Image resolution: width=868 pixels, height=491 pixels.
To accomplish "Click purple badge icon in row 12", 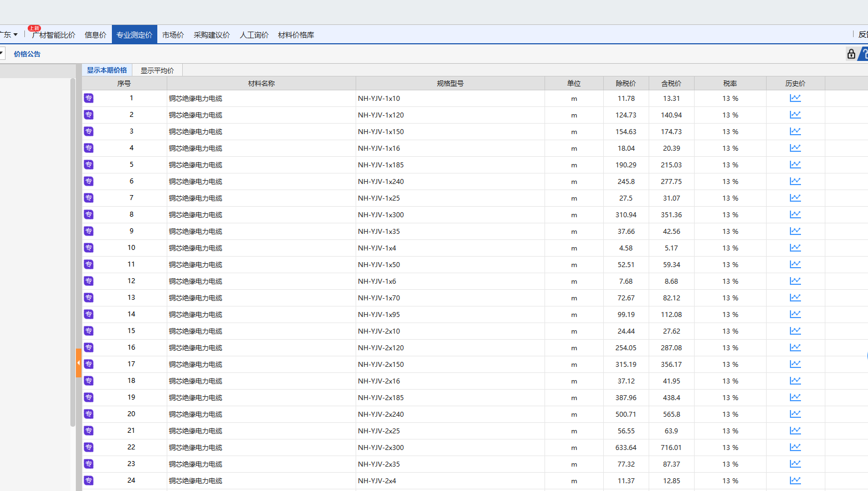I will coord(89,281).
